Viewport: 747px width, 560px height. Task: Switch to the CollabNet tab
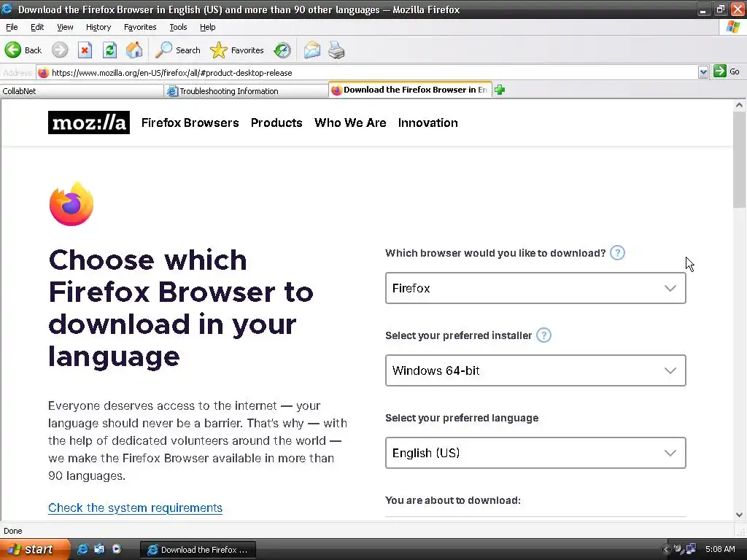(x=82, y=91)
